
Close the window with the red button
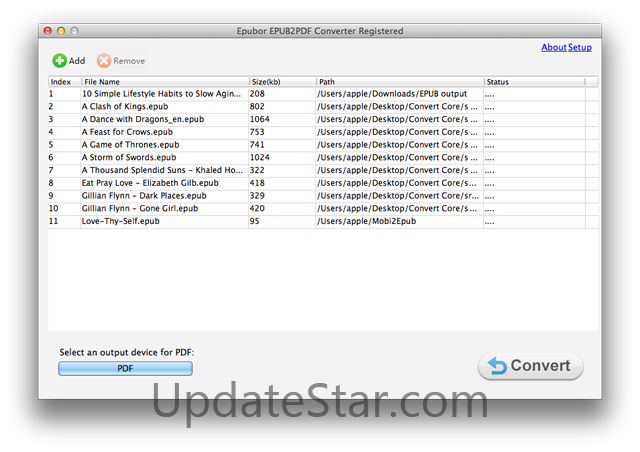(x=48, y=31)
